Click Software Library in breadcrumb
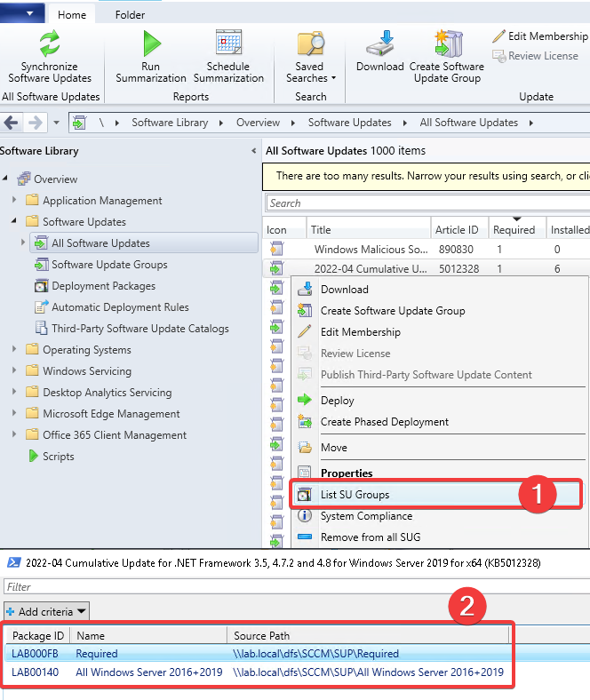 pos(170,123)
